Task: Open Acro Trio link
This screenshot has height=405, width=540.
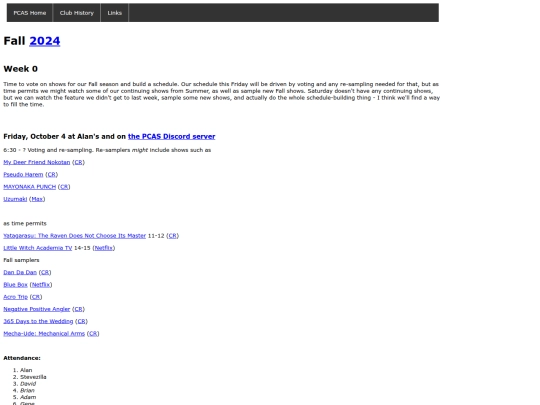Action: point(15,297)
